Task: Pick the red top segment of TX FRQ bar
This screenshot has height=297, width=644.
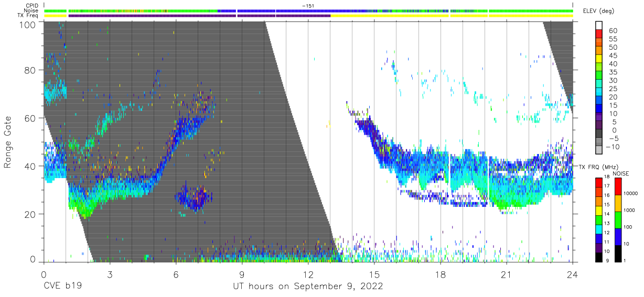Action: (598, 183)
